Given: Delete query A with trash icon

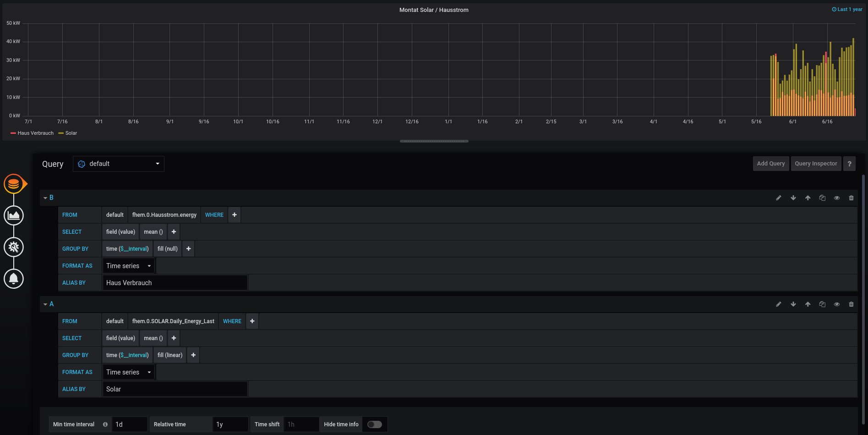Looking at the screenshot, I should [851, 304].
